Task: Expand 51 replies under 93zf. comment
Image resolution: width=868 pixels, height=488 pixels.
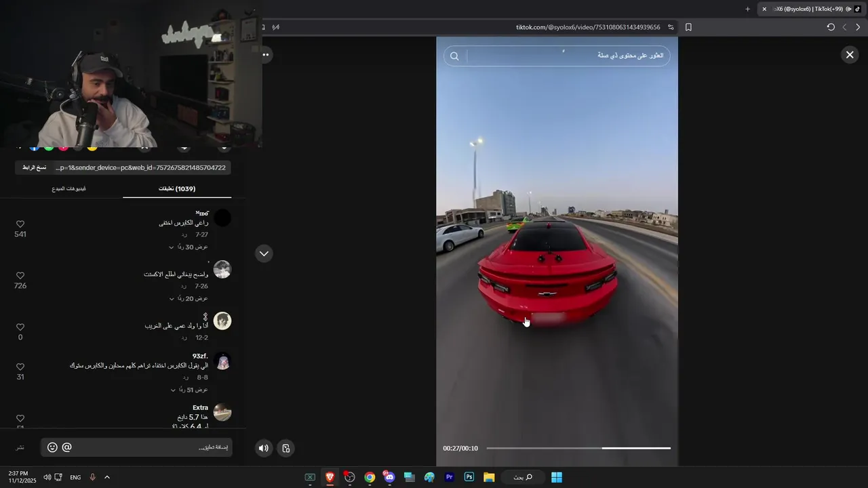Action: (x=189, y=390)
